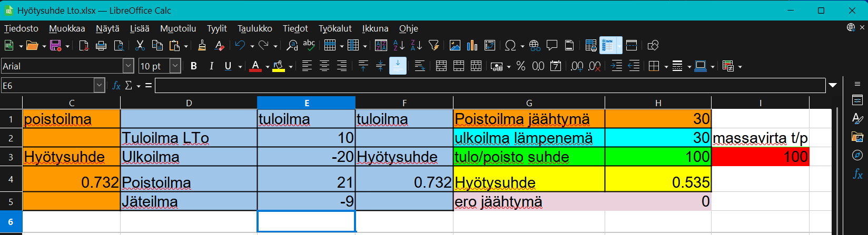The height and width of the screenshot is (235, 868).
Task: Click into the formula input line
Action: click(x=490, y=85)
